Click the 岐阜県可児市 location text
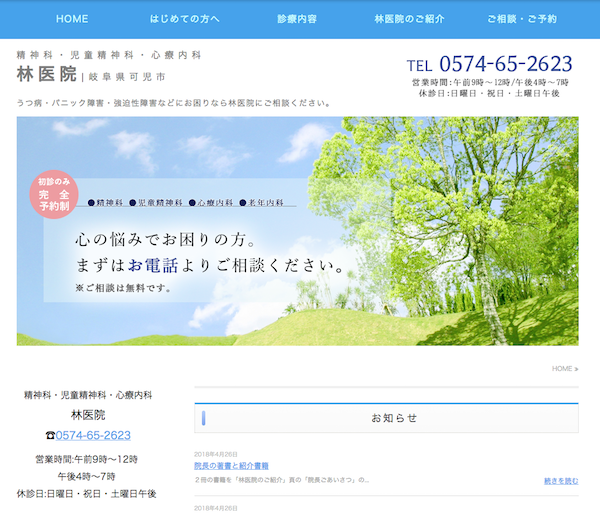Viewport: 600px width, 515px height. click(127, 77)
